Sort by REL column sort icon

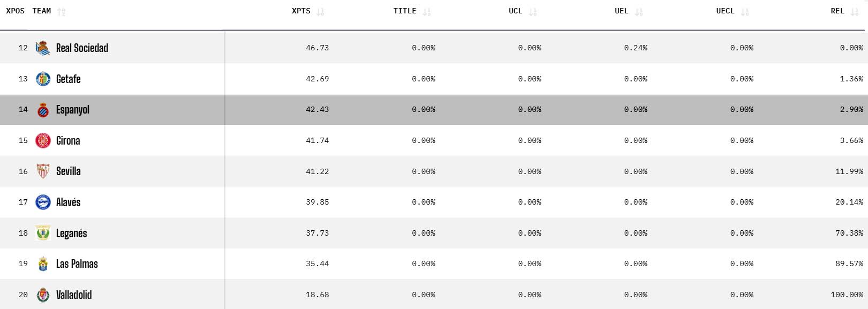point(854,12)
